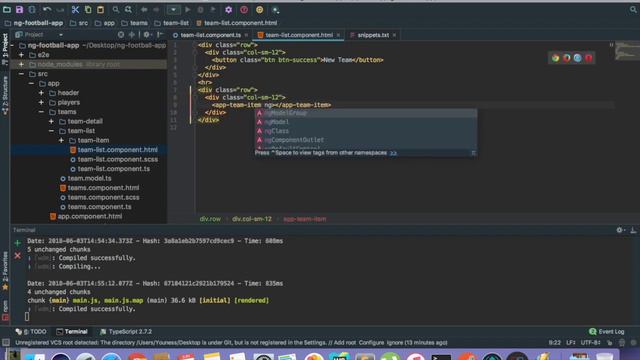
Task: Preview file in Safari browser icon
Action: click(x=578, y=58)
